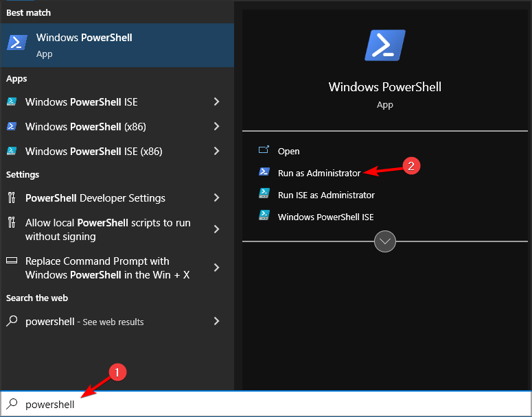Expand Replace Command Prompt result arrow

click(216, 268)
